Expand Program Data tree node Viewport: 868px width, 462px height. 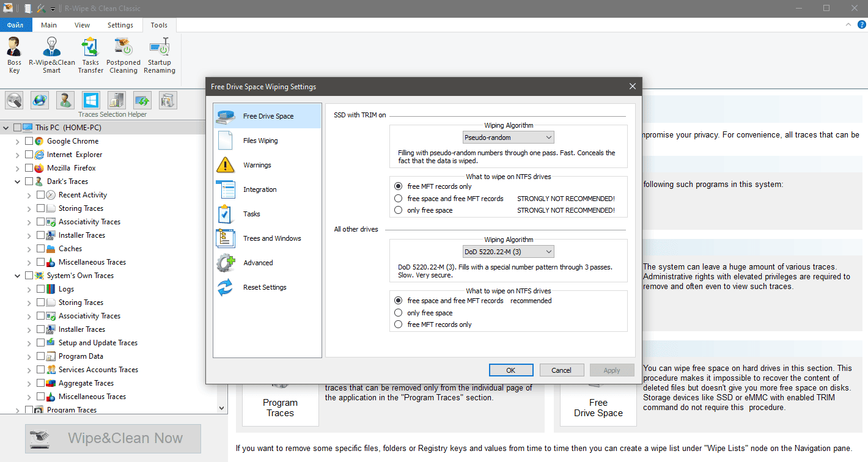[29, 356]
